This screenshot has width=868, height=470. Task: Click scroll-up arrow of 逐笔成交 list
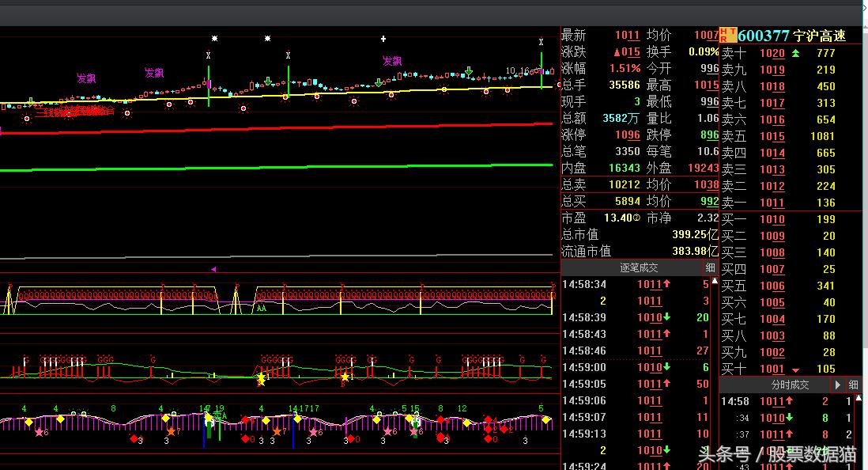[x=715, y=281]
